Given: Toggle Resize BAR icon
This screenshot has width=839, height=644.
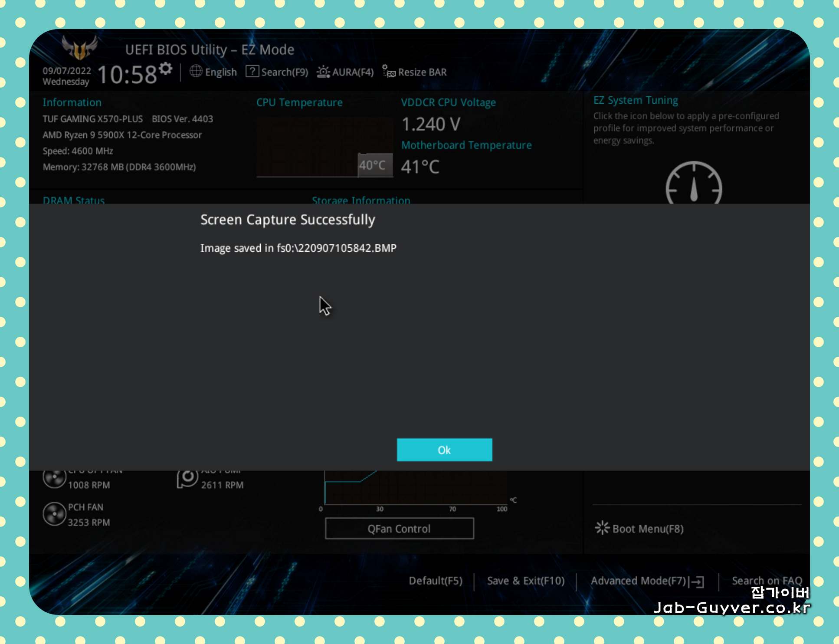Looking at the screenshot, I should pyautogui.click(x=388, y=71).
